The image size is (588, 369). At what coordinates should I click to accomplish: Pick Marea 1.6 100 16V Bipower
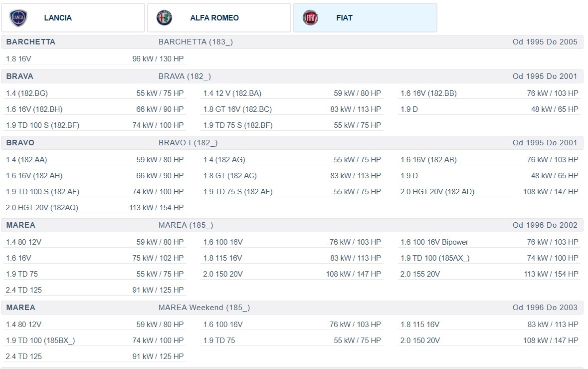[489, 242]
